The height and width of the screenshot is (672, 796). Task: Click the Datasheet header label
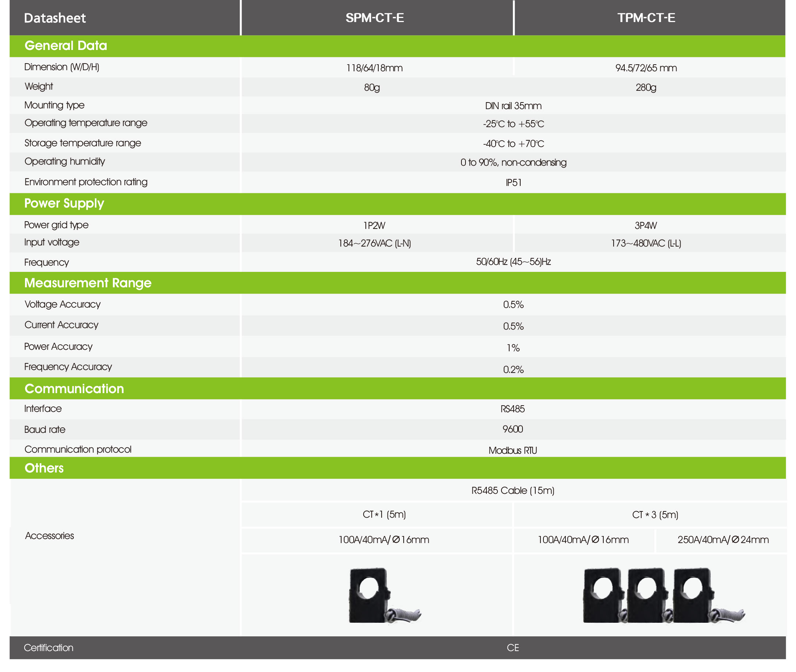pyautogui.click(x=55, y=18)
